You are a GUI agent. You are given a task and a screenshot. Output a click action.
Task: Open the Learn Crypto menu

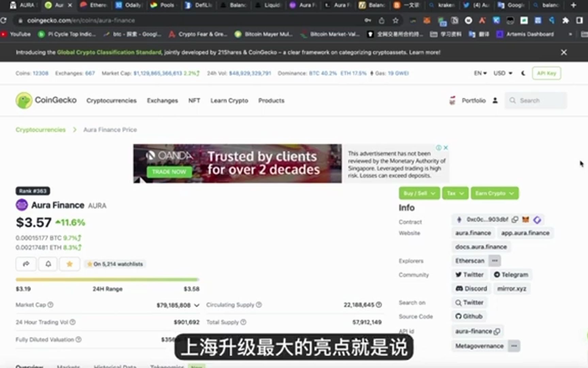[229, 101]
